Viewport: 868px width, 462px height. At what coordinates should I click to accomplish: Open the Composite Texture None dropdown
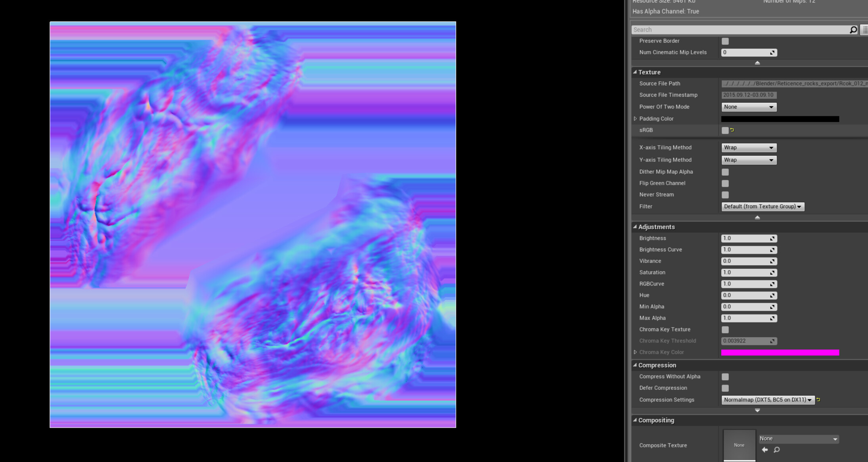click(799, 439)
